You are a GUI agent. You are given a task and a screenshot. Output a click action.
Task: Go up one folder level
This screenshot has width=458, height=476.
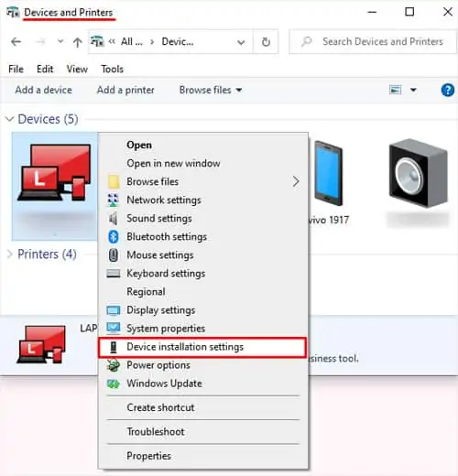pos(78,42)
